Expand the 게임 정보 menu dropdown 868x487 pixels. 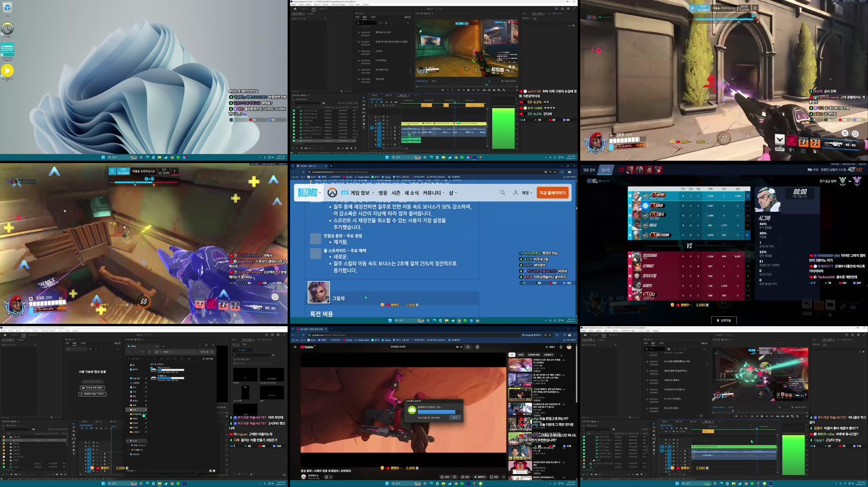[x=361, y=193]
